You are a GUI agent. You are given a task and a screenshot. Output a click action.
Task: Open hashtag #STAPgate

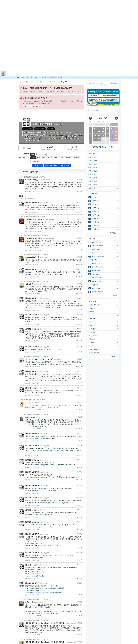pyautogui.click(x=92, y=329)
